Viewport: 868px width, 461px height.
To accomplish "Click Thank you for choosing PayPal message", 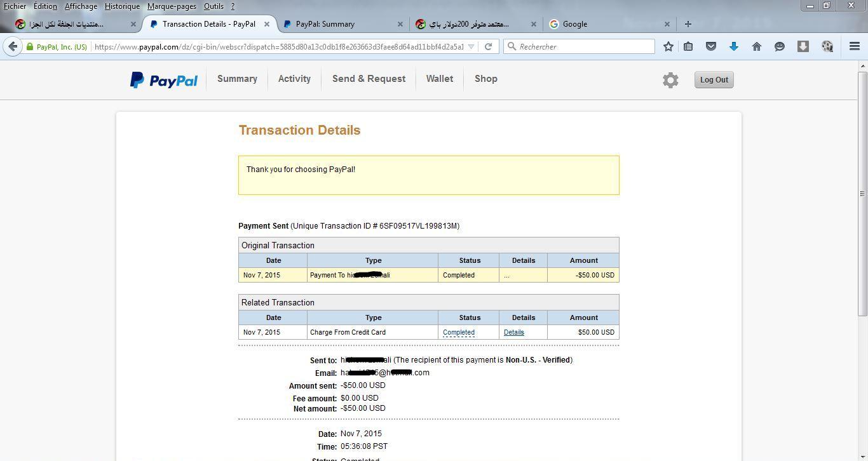I will tap(301, 170).
